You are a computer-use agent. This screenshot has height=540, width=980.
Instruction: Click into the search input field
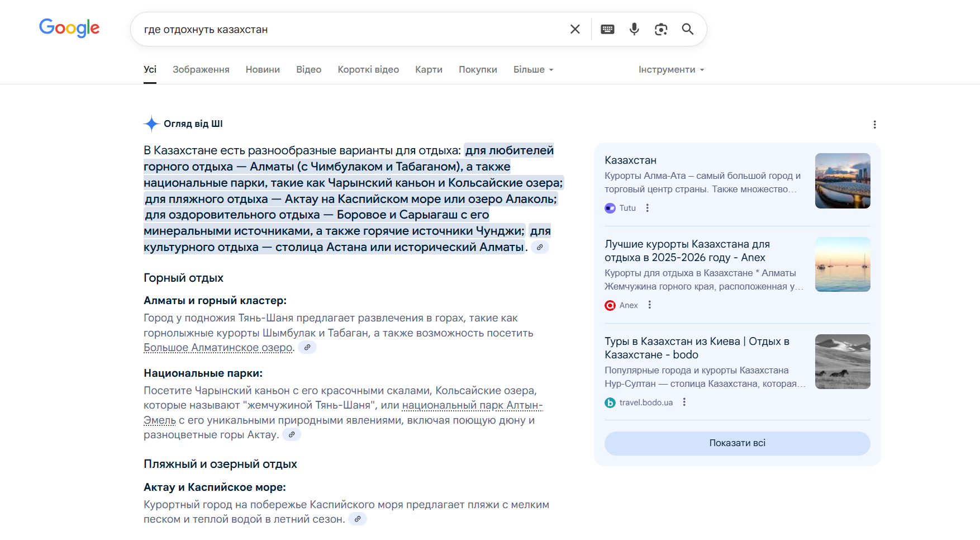[352, 30]
